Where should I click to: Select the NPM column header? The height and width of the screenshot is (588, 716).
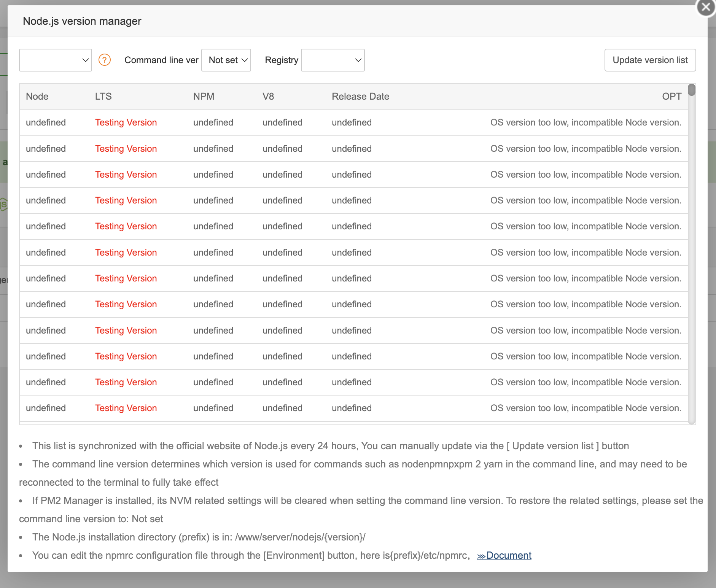[x=204, y=97]
